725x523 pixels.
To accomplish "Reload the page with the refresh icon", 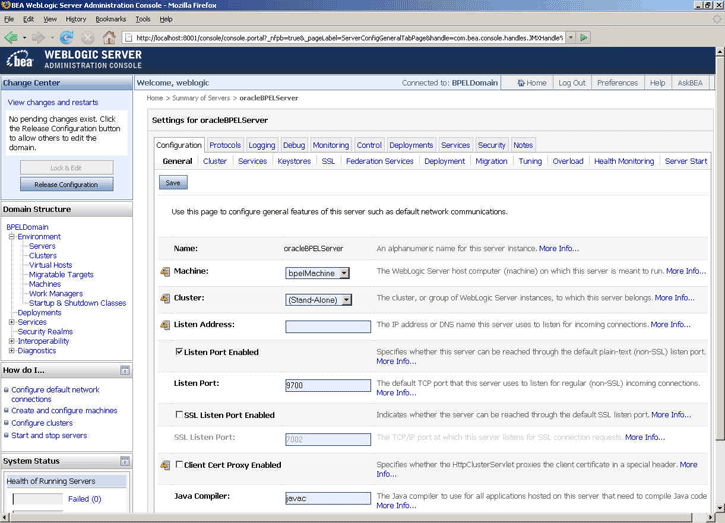I will coord(67,37).
